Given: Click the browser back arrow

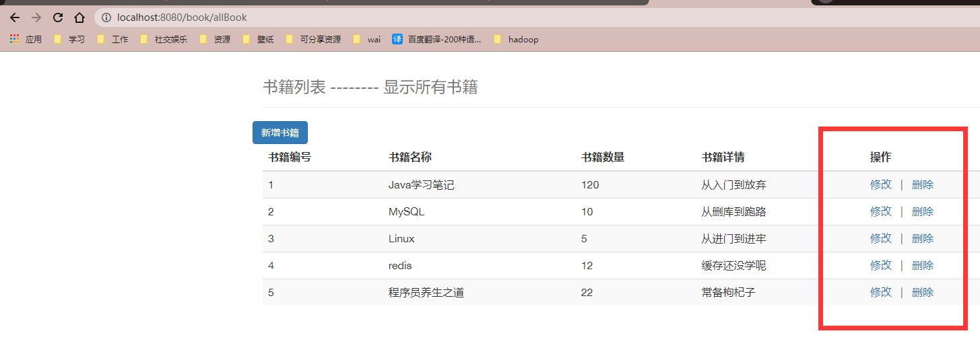Looking at the screenshot, I should click(x=15, y=17).
